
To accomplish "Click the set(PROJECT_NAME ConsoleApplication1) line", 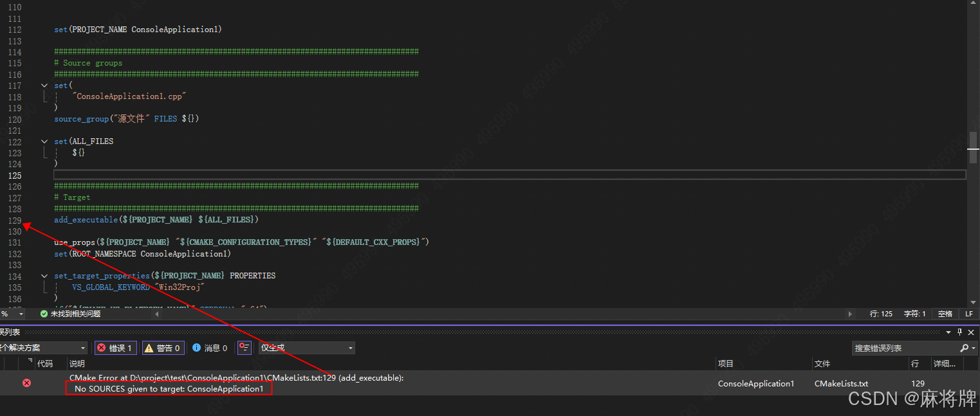I will [138, 30].
